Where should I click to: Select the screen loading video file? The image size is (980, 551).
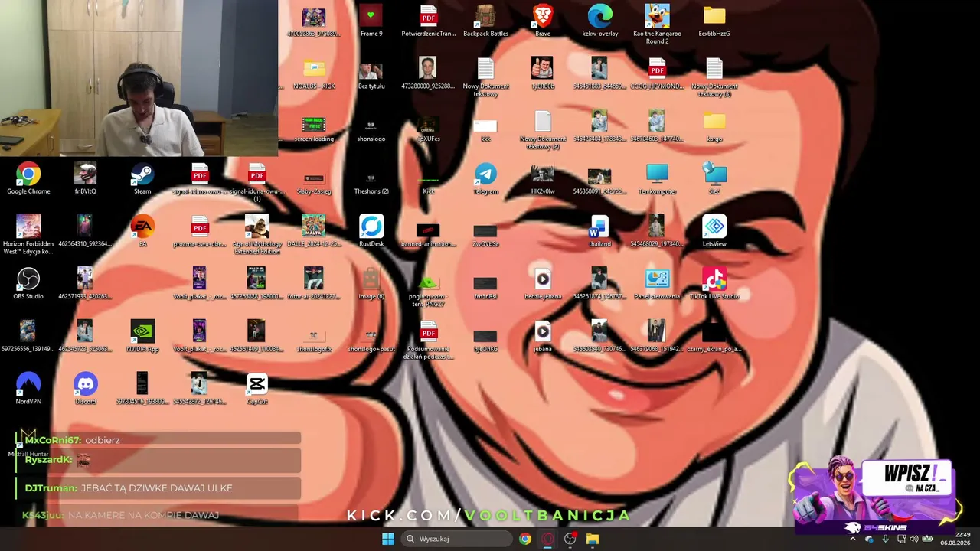pyautogui.click(x=314, y=127)
